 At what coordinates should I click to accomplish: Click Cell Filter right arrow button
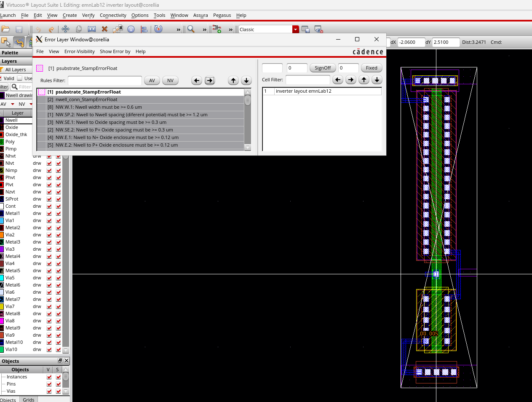pyautogui.click(x=351, y=80)
